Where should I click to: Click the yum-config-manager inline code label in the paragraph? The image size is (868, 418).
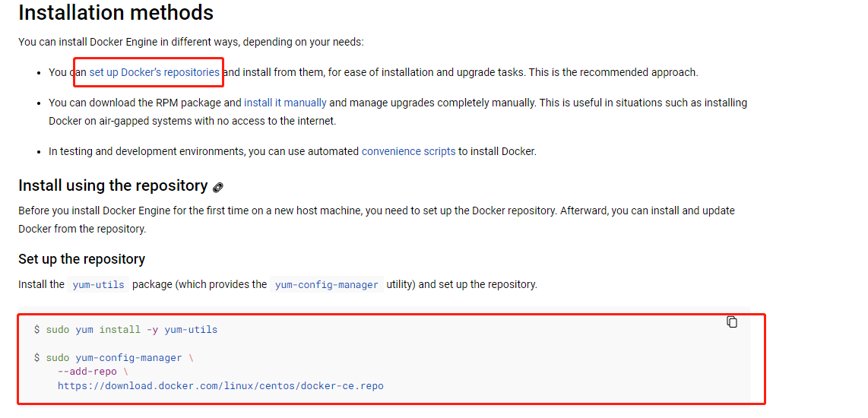(x=327, y=285)
